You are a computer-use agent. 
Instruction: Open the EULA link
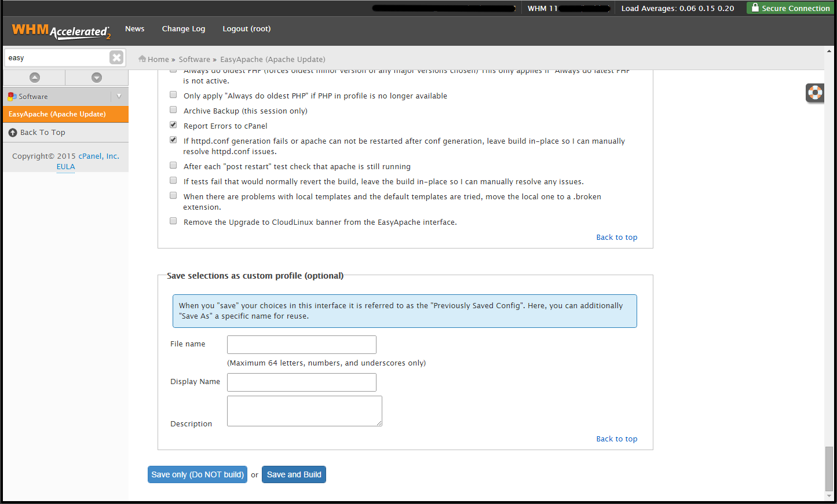pyautogui.click(x=65, y=167)
